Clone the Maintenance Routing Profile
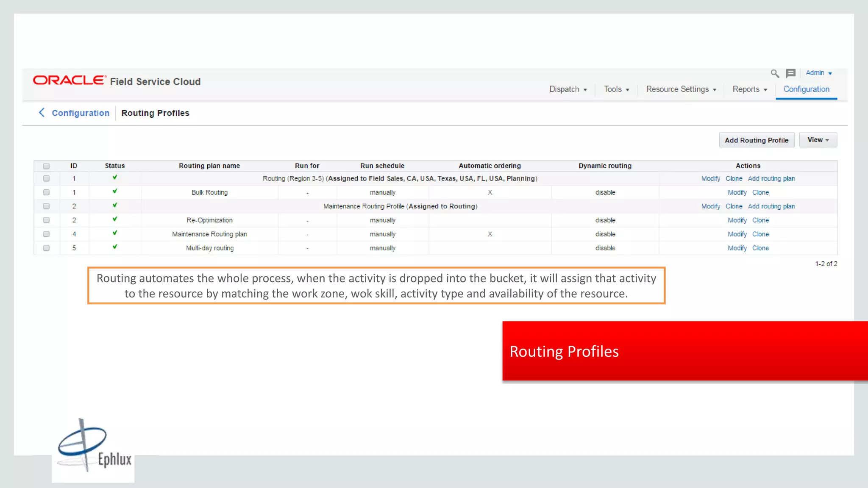 734,206
